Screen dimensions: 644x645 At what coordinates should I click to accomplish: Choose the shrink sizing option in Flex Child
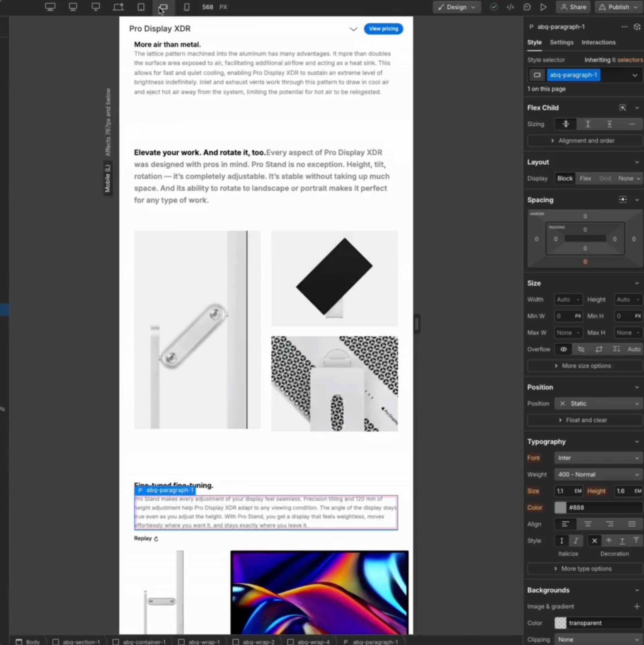click(565, 124)
